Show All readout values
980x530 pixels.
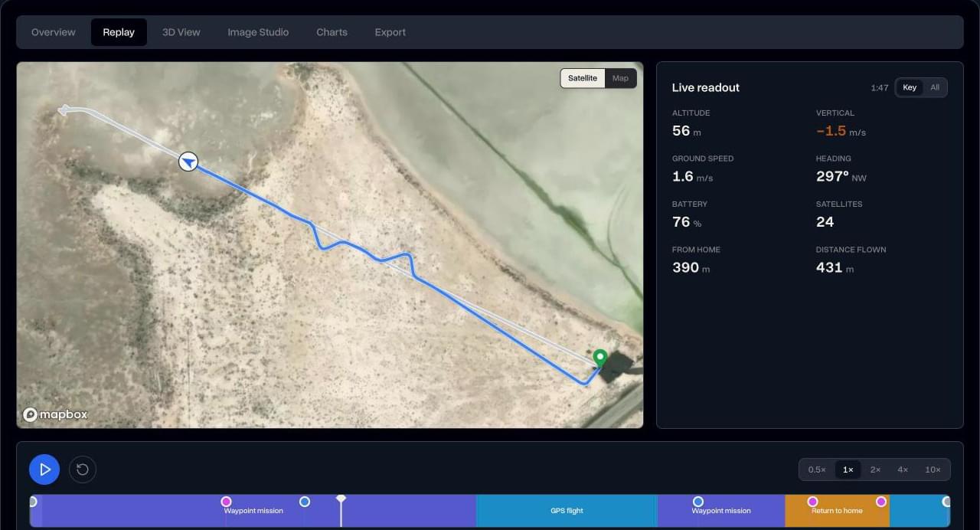point(935,87)
